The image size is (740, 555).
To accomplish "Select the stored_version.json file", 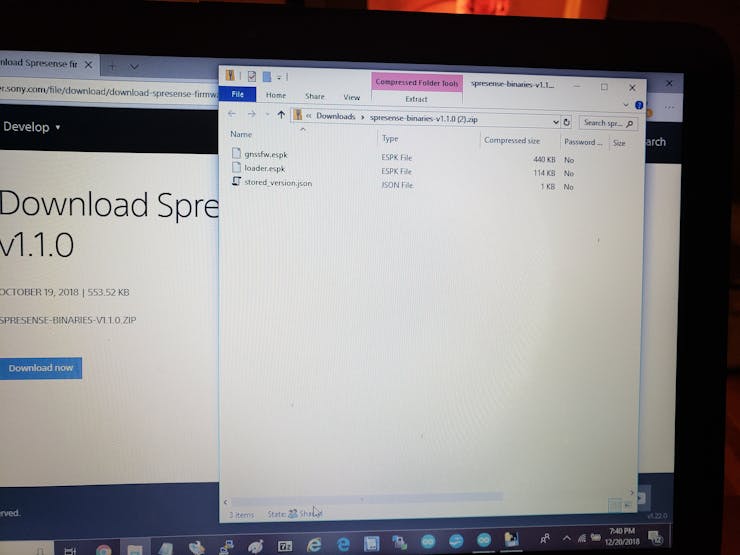I will 278,183.
